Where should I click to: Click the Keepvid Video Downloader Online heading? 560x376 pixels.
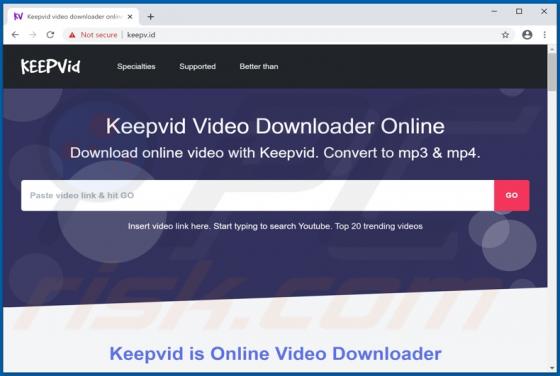tap(275, 126)
